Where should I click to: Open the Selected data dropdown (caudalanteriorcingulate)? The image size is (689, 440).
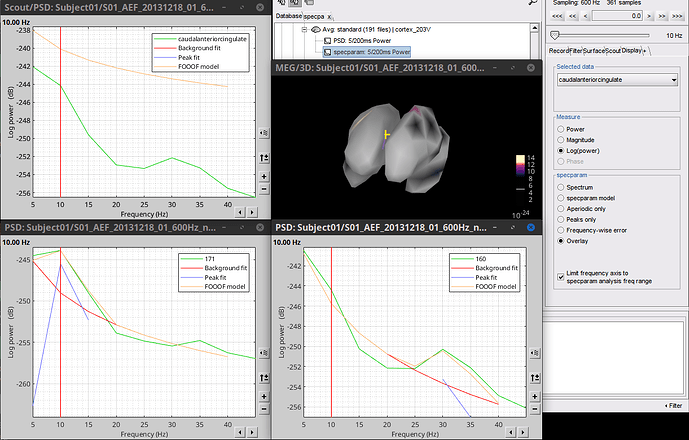pyautogui.click(x=617, y=80)
